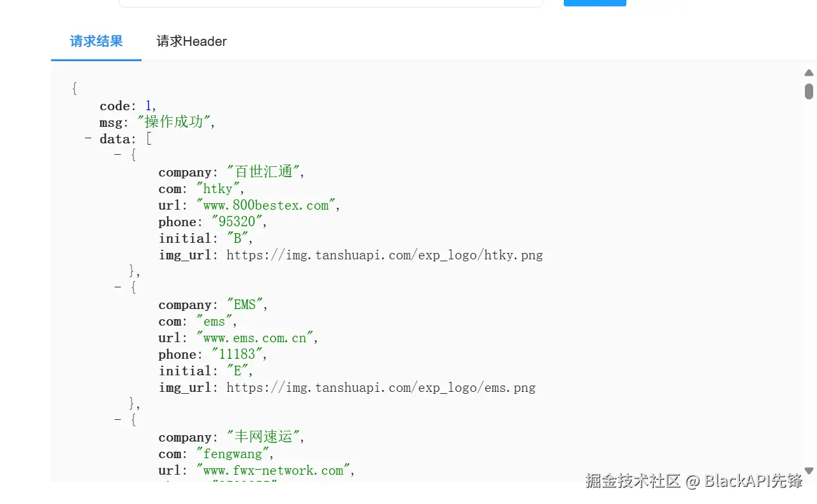The image size is (817, 504).
Task: Collapse the 百世汇通 company object
Action: tap(117, 155)
